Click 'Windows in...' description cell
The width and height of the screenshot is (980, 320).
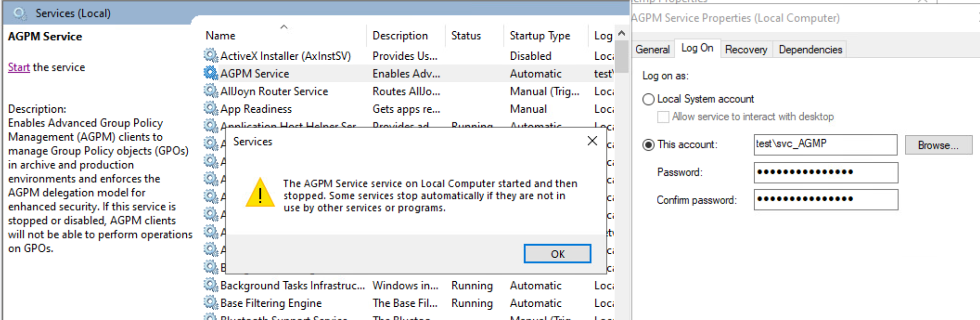pos(405,285)
